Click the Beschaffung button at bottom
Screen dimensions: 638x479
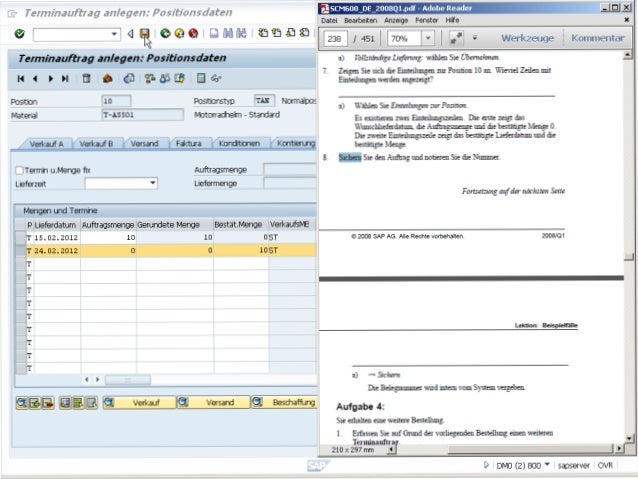[284, 402]
